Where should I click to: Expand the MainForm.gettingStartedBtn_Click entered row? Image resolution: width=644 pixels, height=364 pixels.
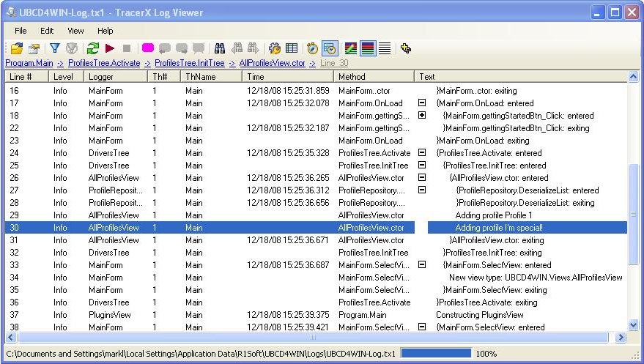[422, 115]
